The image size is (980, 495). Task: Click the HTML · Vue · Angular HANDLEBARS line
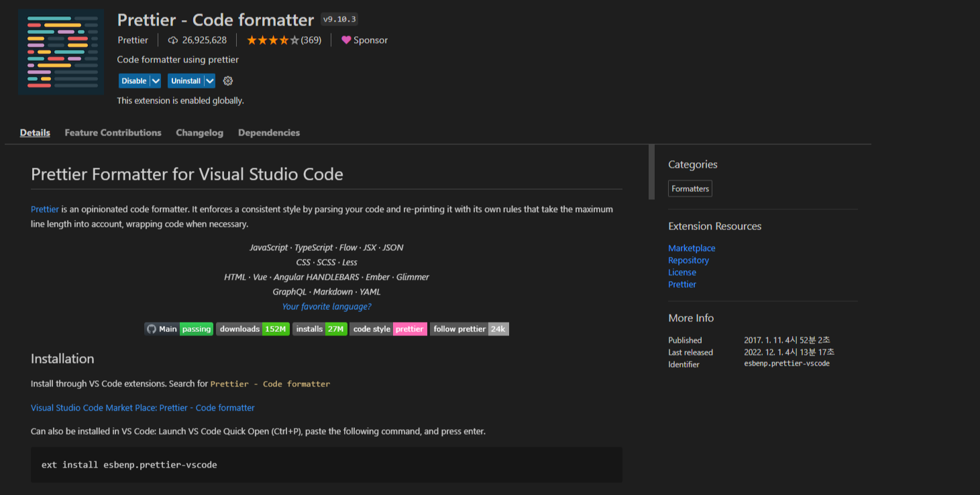tap(327, 277)
